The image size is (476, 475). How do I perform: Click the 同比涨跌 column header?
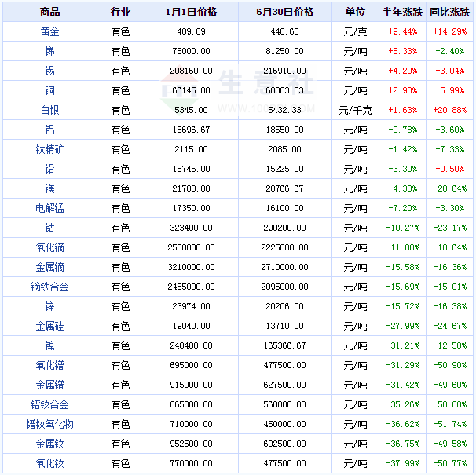coord(449,13)
